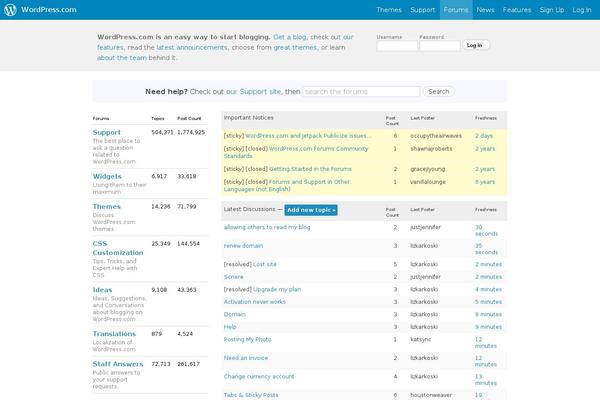Click the Search button
Image resolution: width=600 pixels, height=400 pixels.
(x=439, y=91)
